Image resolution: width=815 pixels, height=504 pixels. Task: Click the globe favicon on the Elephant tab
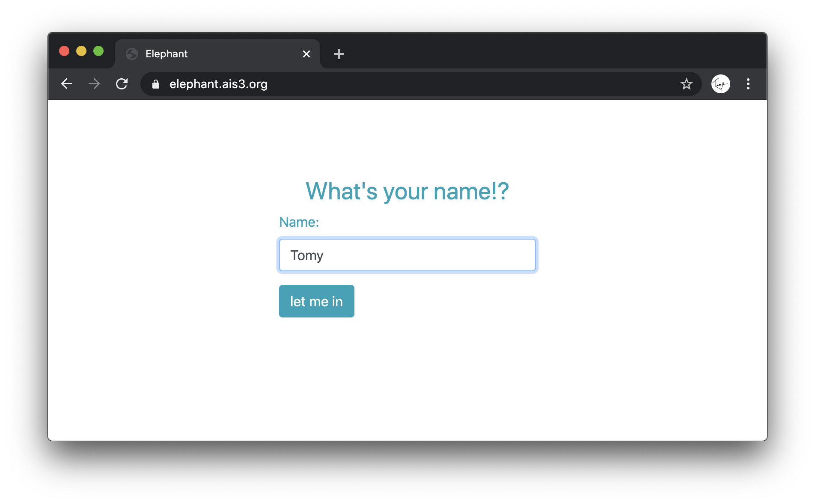[132, 54]
